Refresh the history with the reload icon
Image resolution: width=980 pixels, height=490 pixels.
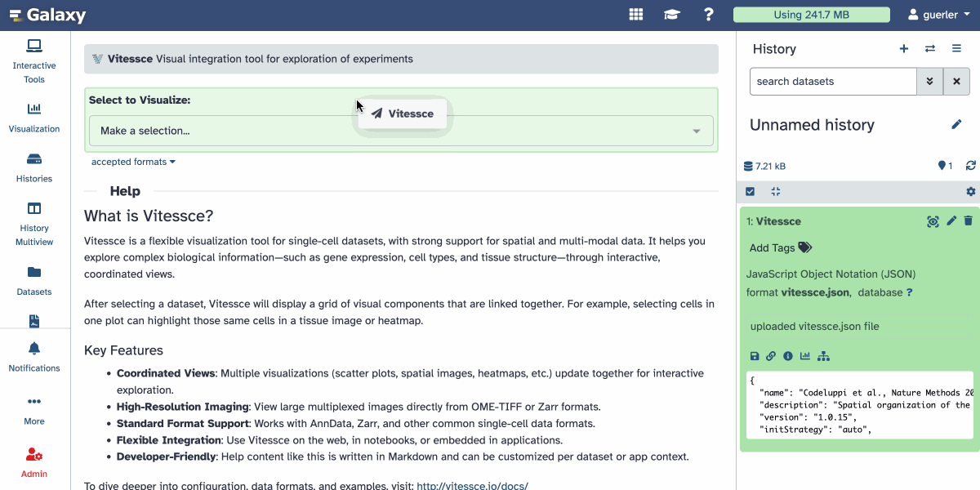(970, 166)
